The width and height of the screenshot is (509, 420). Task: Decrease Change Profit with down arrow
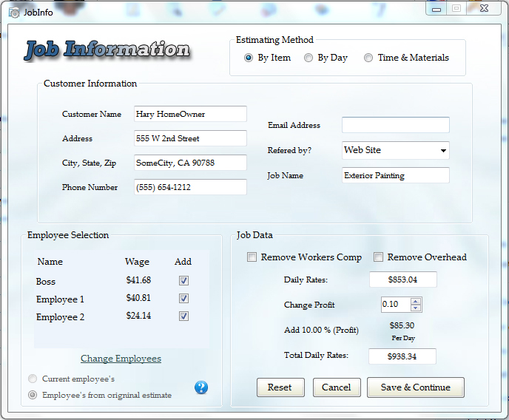click(x=415, y=308)
